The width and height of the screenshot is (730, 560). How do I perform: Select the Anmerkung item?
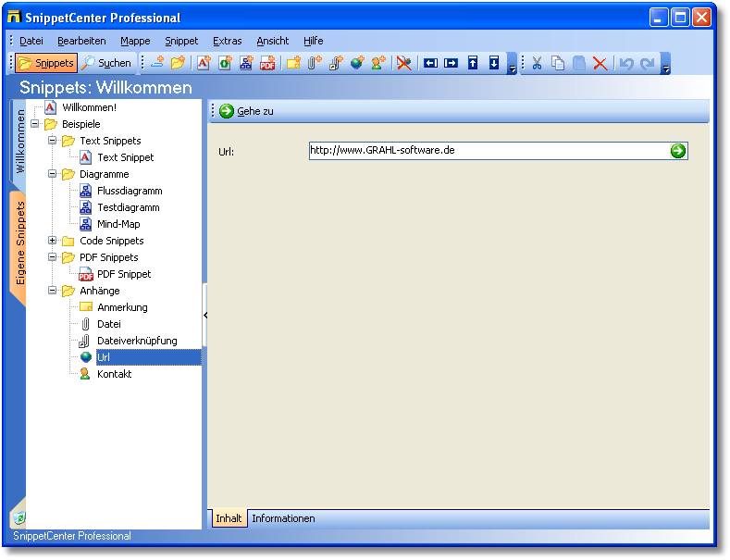coord(122,307)
